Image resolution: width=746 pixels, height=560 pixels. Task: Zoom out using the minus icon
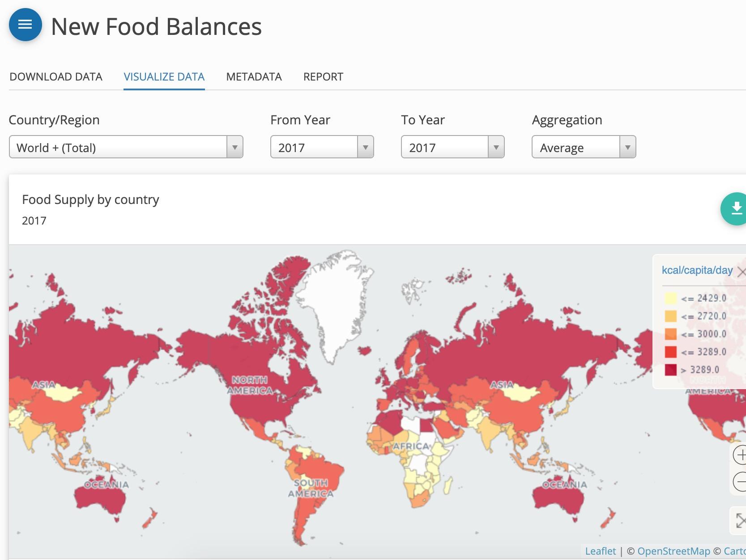click(742, 482)
